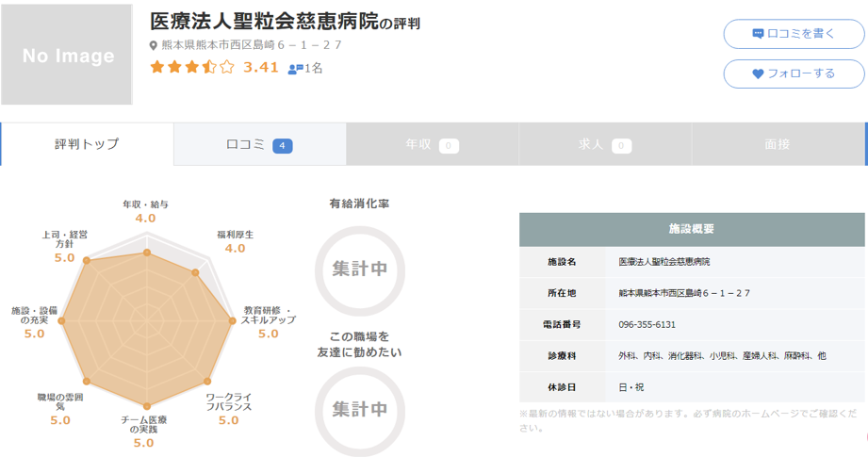The height and width of the screenshot is (457, 868).
Task: Click the first star in the rating
Action: [x=157, y=67]
